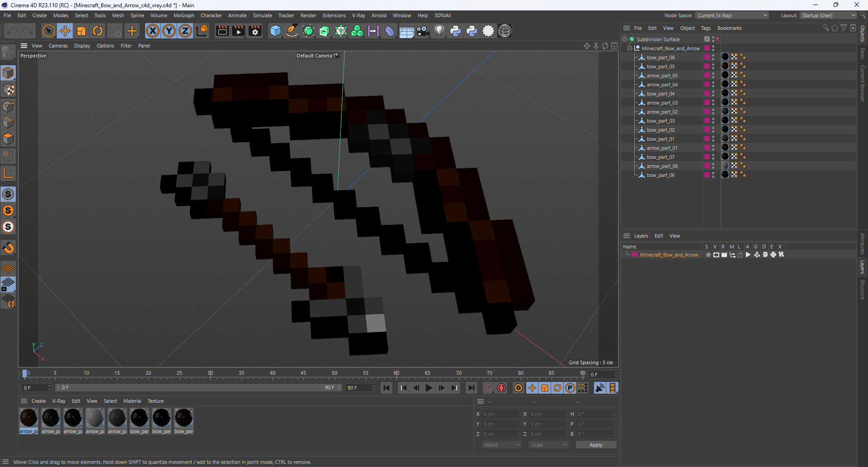Open viewport hamburger menu

[x=24, y=46]
